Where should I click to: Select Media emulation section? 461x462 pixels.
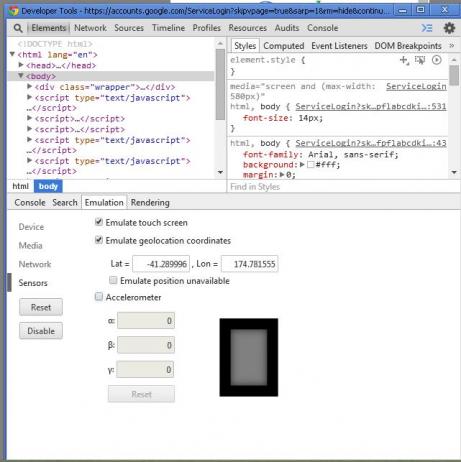[x=31, y=246]
